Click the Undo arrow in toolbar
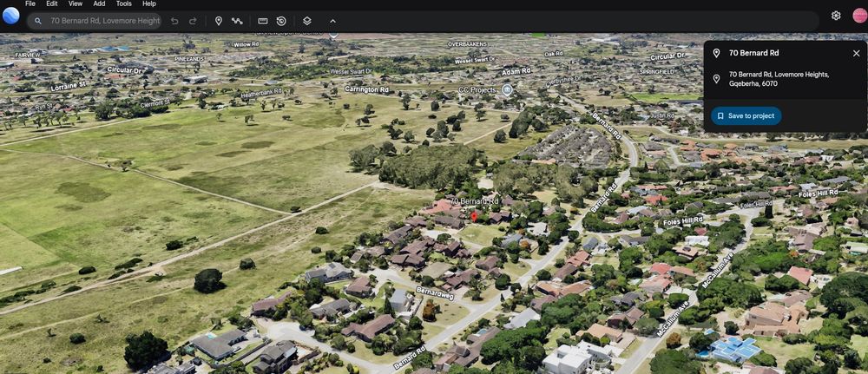Image resolution: width=868 pixels, height=374 pixels. click(x=174, y=21)
